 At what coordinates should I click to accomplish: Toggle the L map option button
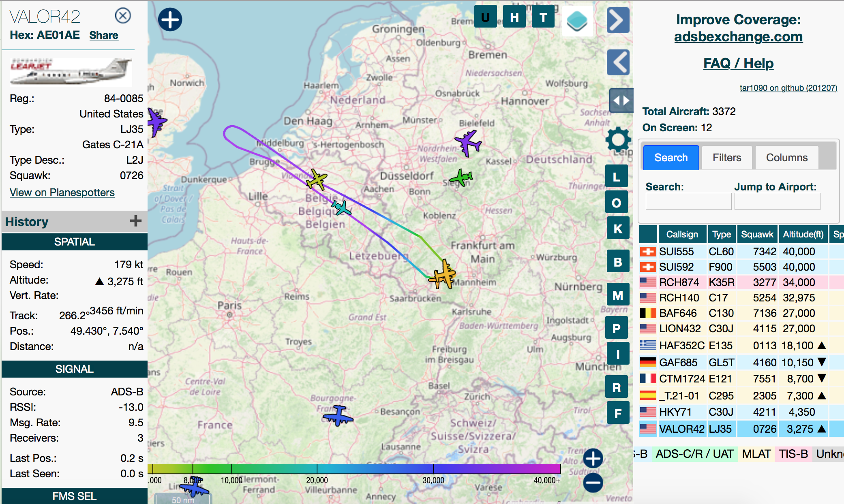tap(616, 177)
